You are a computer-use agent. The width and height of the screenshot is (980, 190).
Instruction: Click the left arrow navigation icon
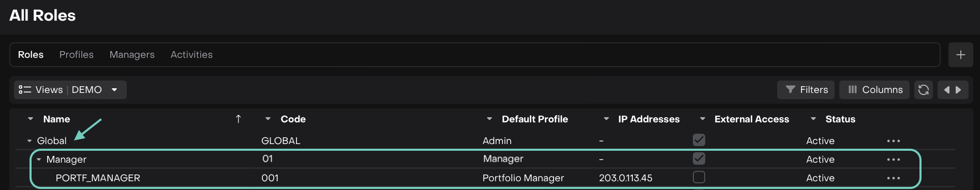[947, 90]
